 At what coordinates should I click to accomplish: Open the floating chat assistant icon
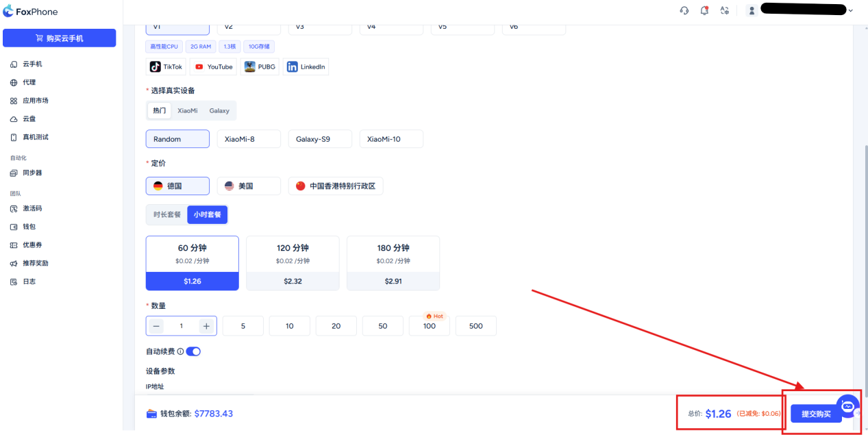pos(847,406)
